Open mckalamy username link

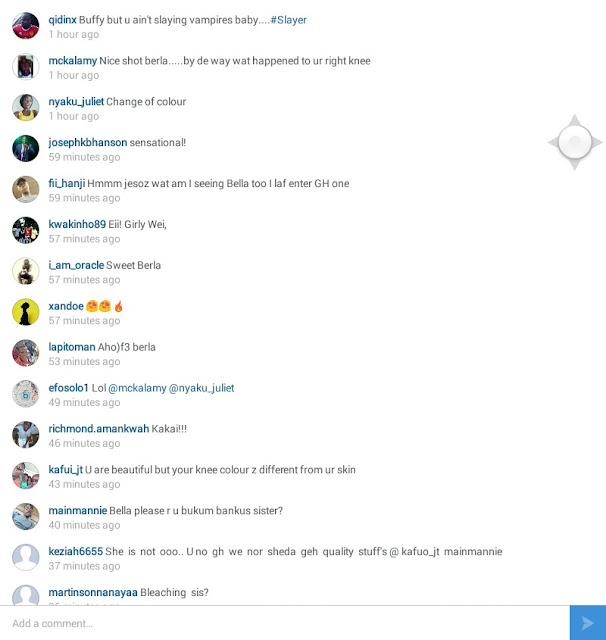point(73,61)
